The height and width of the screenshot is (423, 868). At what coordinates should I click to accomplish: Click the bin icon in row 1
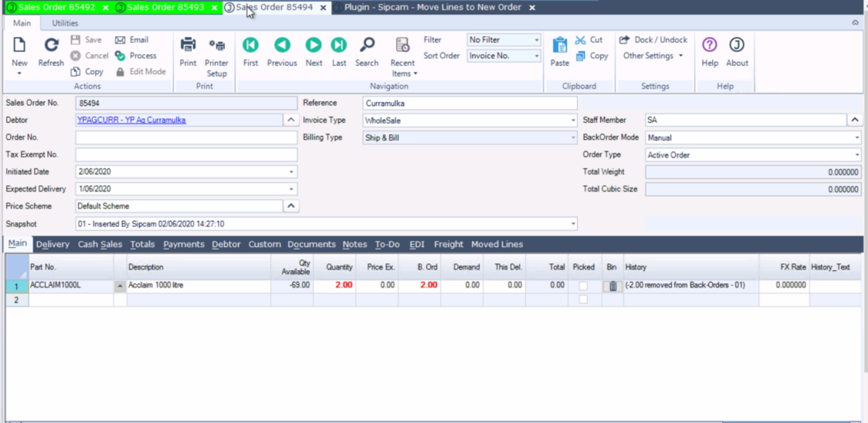pos(613,286)
